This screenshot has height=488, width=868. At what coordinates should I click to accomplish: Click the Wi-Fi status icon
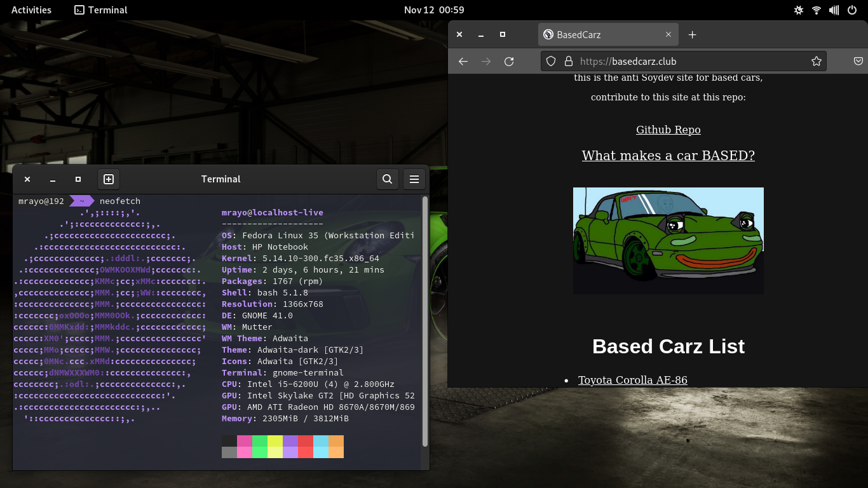(x=817, y=10)
